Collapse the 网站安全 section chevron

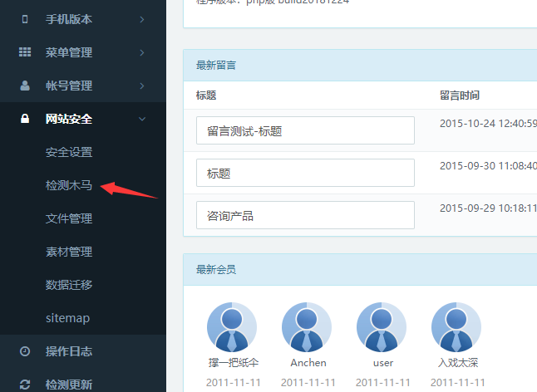click(x=142, y=119)
